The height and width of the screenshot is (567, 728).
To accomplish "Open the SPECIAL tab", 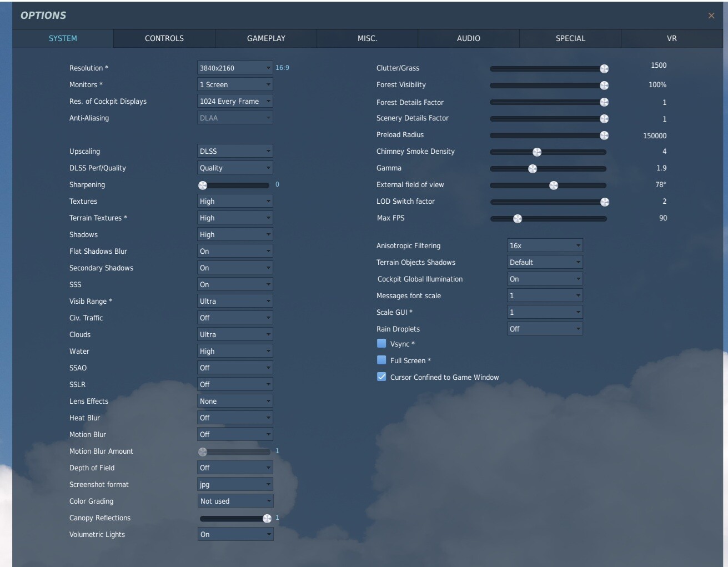I will [x=570, y=38].
